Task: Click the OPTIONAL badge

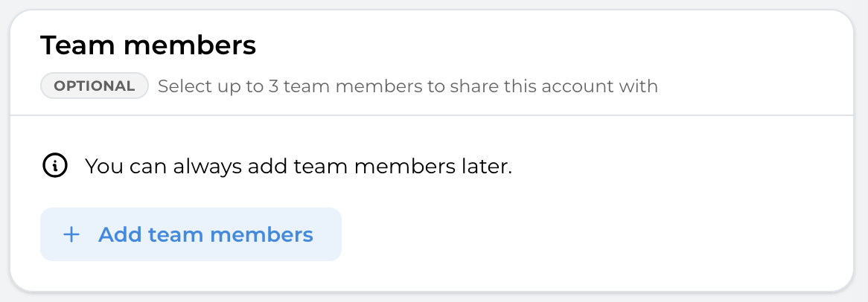Action: [95, 86]
